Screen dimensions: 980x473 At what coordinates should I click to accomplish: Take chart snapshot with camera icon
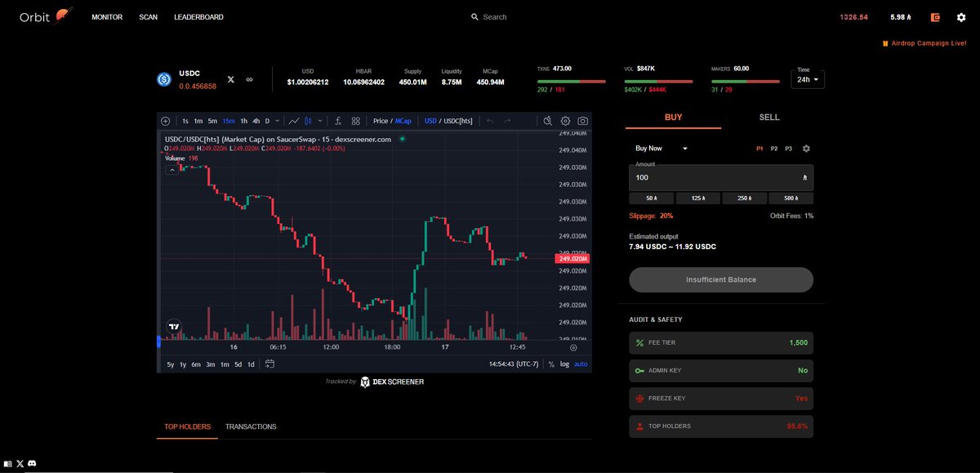pos(582,121)
